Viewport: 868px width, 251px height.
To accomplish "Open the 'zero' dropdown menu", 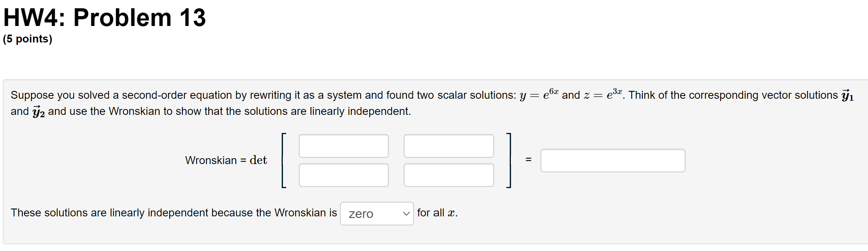I will coord(377,214).
